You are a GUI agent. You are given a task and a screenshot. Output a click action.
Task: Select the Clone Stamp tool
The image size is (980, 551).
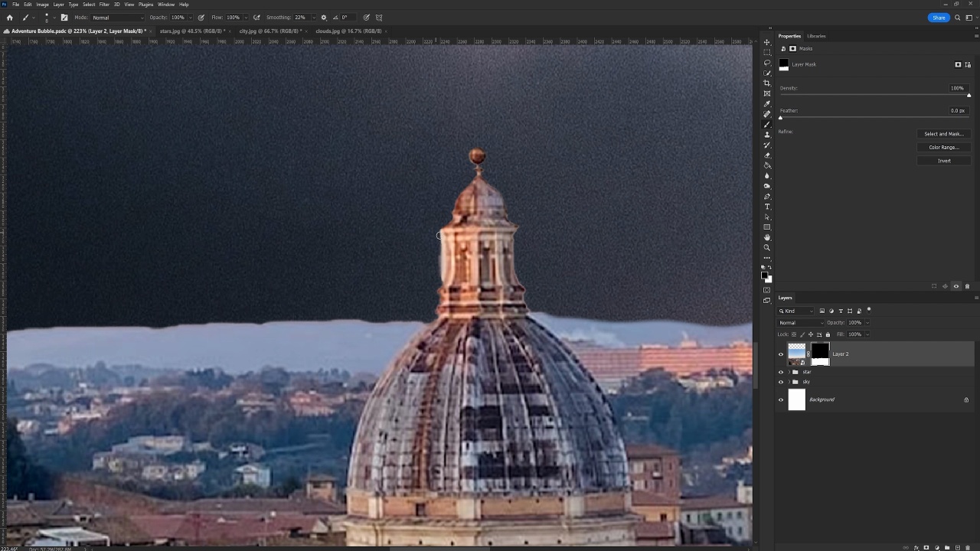tap(767, 135)
